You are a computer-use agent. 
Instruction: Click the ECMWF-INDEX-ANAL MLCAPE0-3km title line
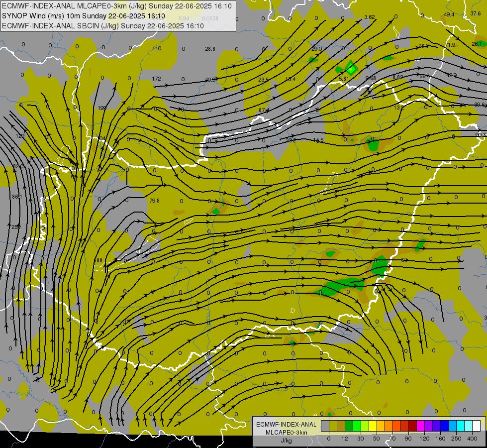(x=117, y=6)
